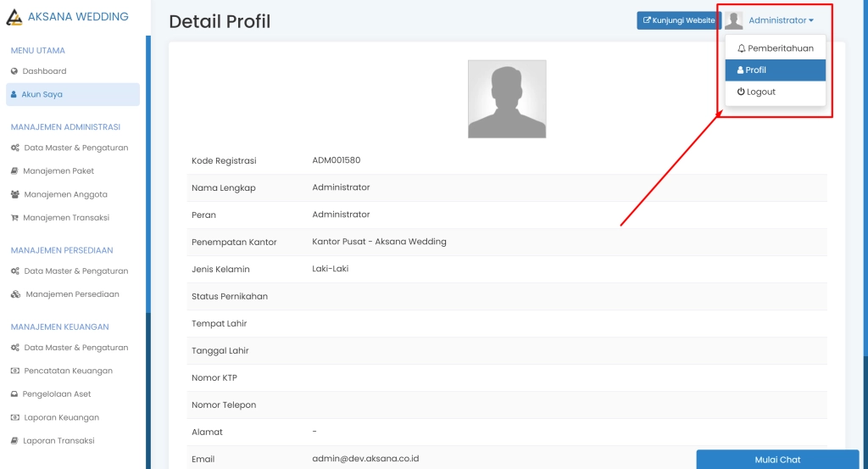This screenshot has width=868, height=469.
Task: Open Data Master & Pengaturan under Manajemen Keuangan
Action: 75,348
